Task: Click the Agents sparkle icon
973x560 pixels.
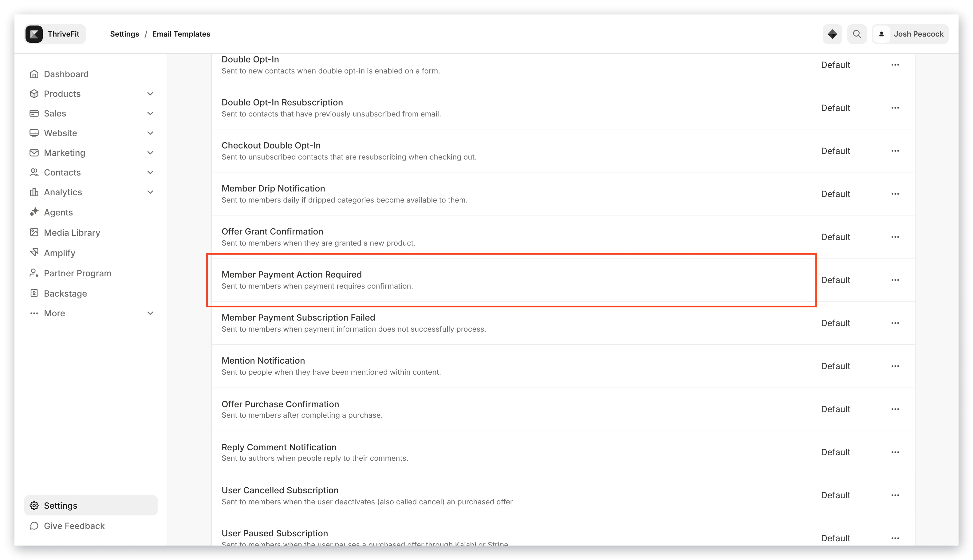Action: [34, 212]
